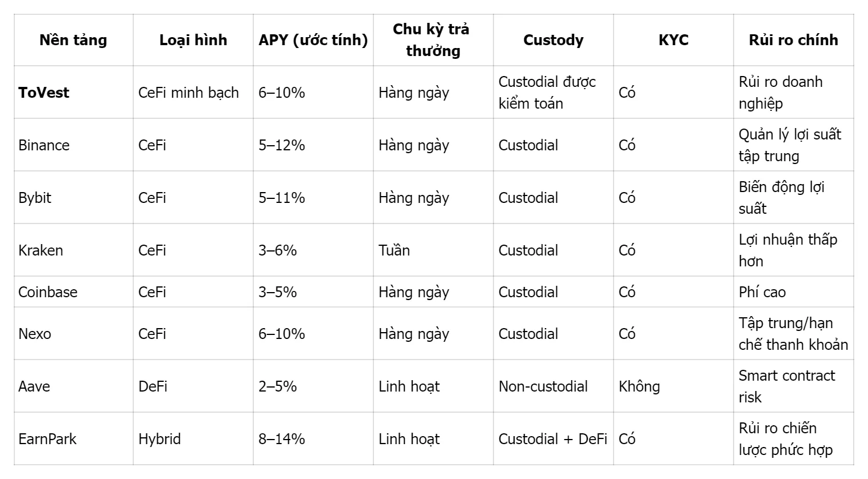Image resolution: width=868 pixels, height=479 pixels.
Task: Click the "Rủi ro chính" header
Action: click(794, 40)
